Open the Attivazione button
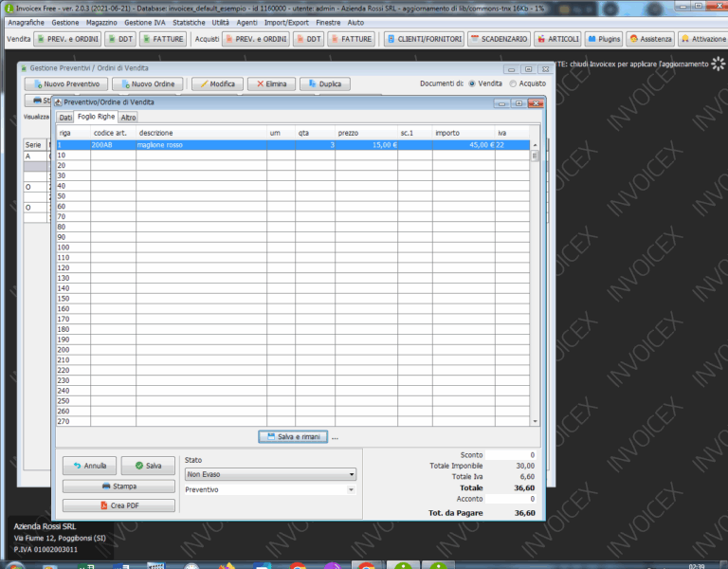The height and width of the screenshot is (569, 728). 703,39
